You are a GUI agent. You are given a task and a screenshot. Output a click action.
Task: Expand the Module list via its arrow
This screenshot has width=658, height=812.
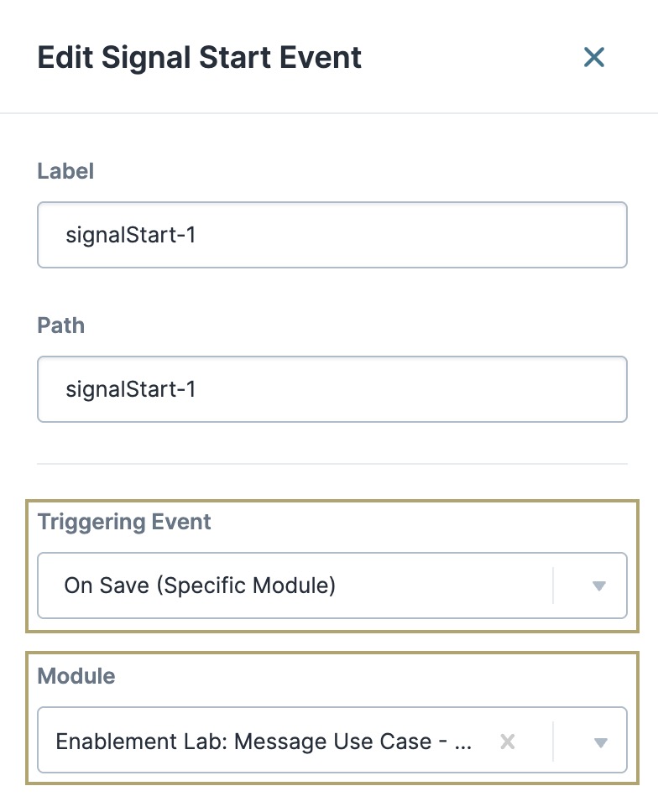click(601, 742)
